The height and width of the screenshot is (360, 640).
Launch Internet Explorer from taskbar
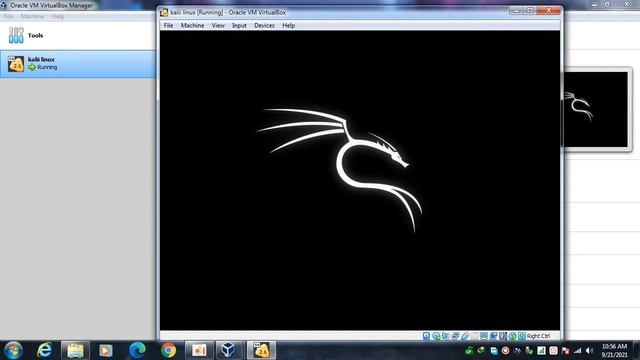pos(44,350)
